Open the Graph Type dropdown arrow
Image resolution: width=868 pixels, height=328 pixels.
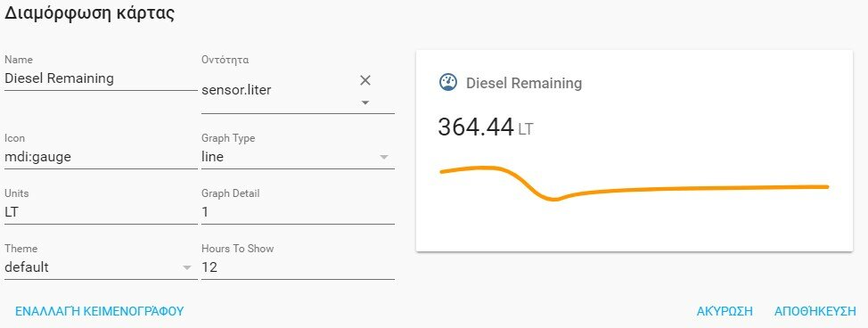pyautogui.click(x=383, y=157)
